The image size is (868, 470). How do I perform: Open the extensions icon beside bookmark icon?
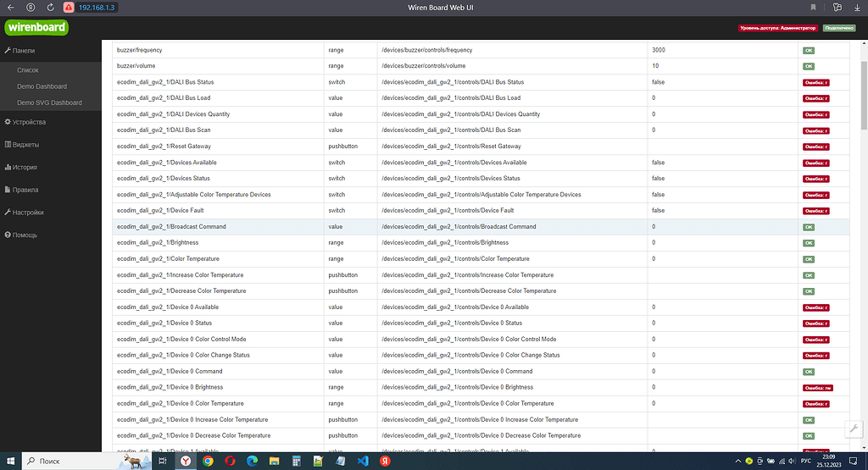coord(837,7)
